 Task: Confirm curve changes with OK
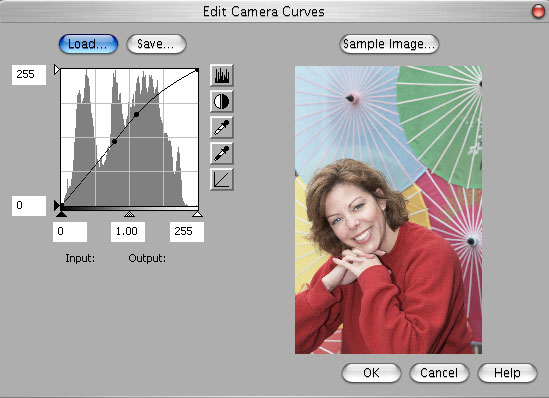click(x=371, y=373)
